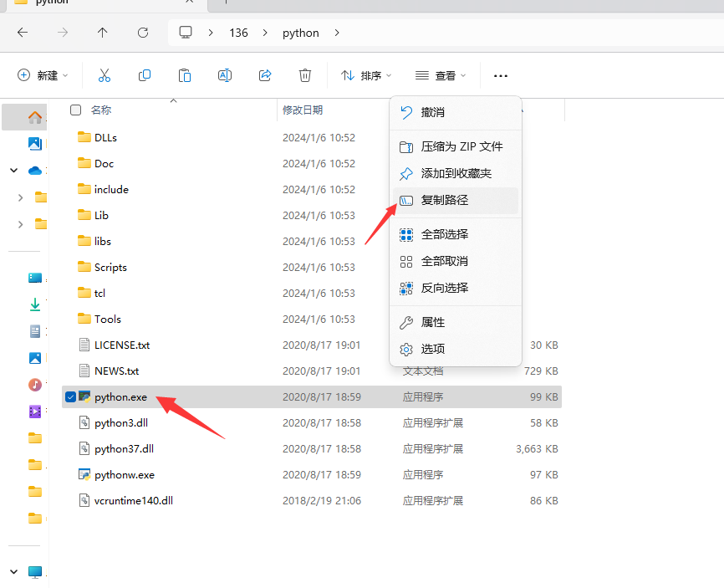Go back with the left arrow

pos(23,33)
